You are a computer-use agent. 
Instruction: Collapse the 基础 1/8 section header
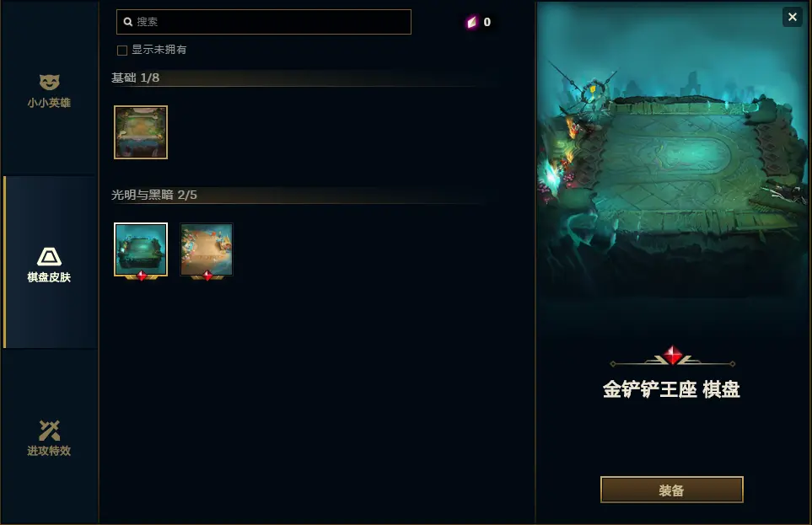coord(293,78)
